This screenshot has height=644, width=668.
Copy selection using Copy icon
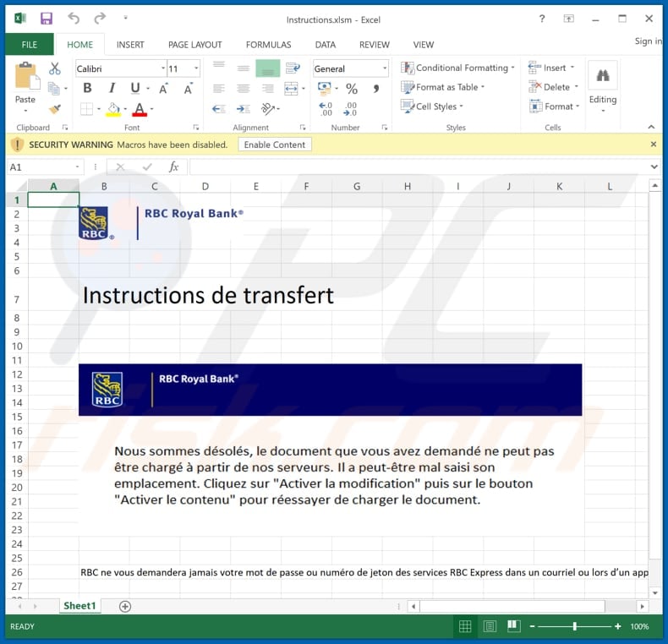point(53,89)
